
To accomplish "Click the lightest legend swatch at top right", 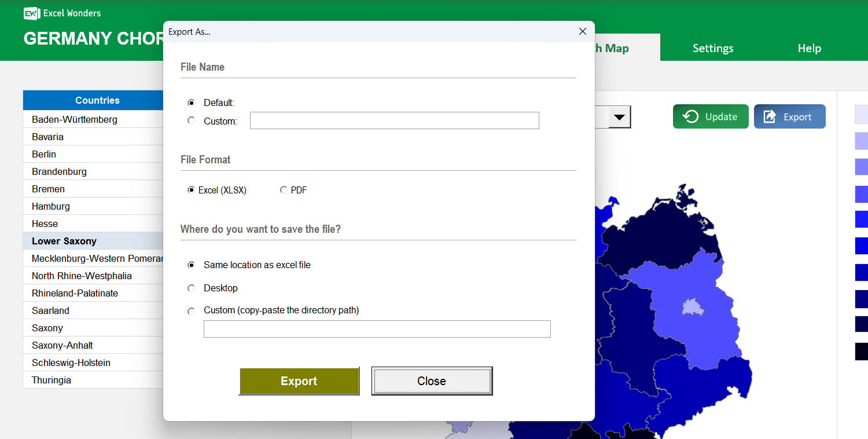I will point(861,115).
